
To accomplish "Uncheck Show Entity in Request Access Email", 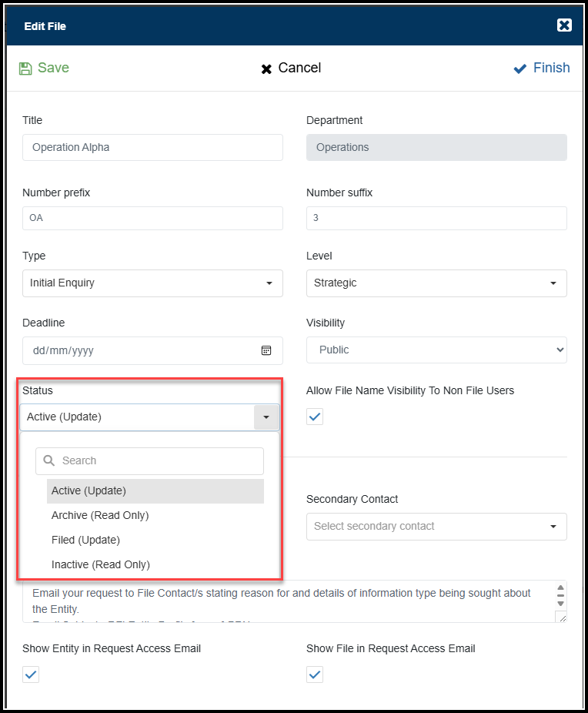I will click(31, 675).
